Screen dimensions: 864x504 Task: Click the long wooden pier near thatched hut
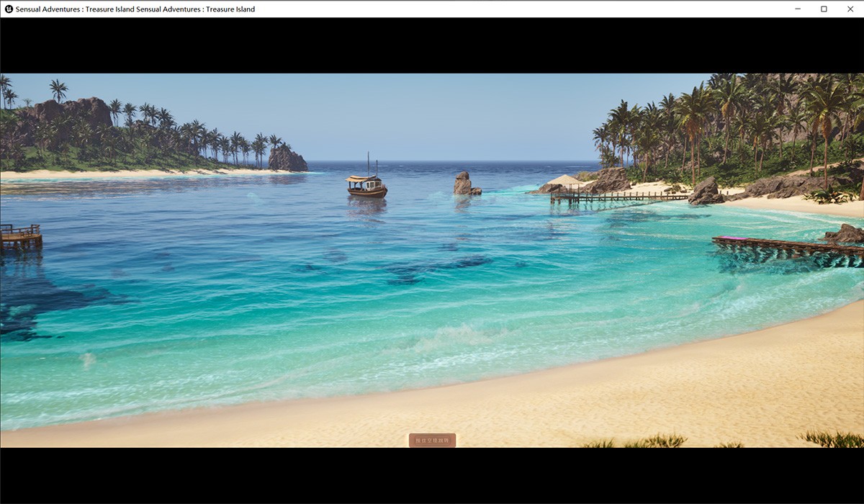pyautogui.click(x=619, y=196)
